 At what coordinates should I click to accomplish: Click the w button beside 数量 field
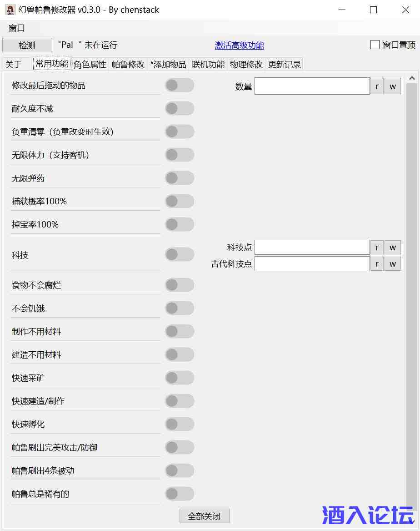(393, 86)
